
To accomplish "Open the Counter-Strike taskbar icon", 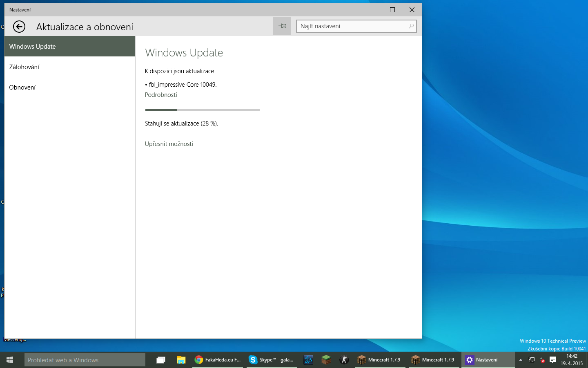I will (344, 360).
